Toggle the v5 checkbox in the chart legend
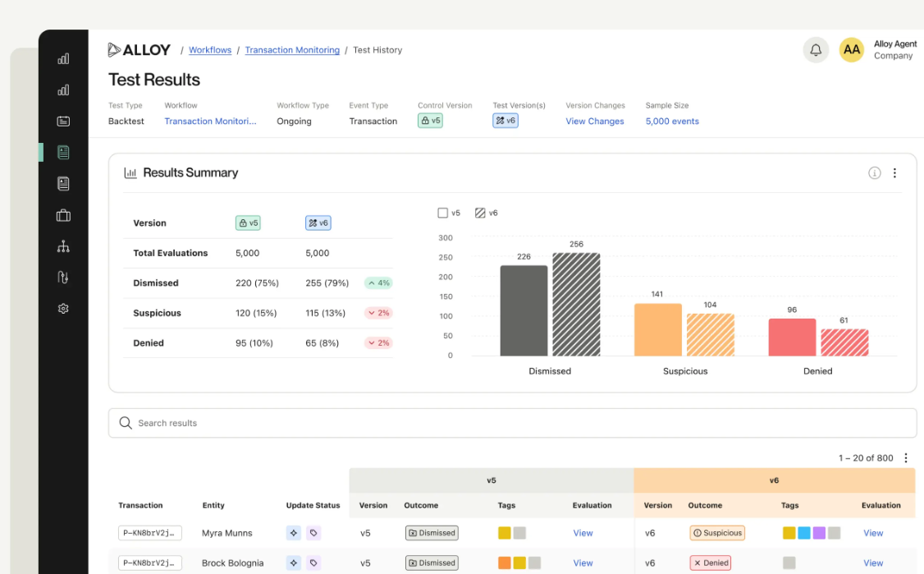This screenshot has width=924, height=574. point(442,213)
